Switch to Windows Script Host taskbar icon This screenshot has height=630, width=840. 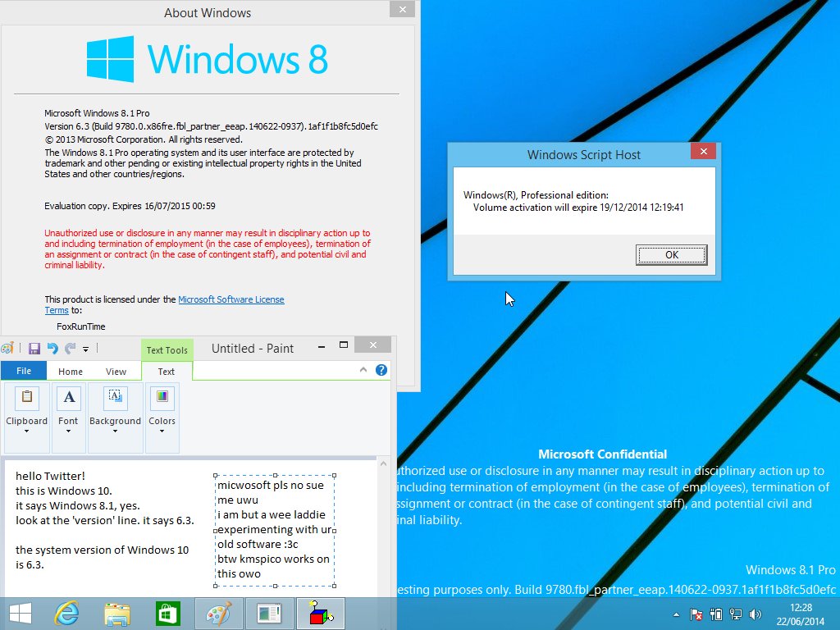320,614
